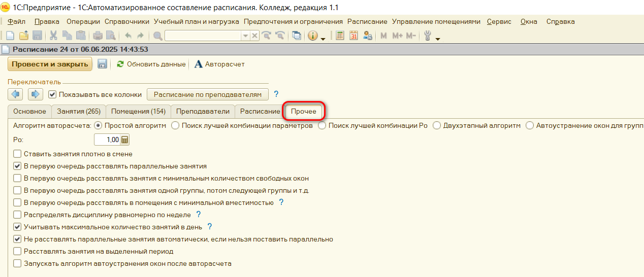Select 'Автоустранение окон для групп' radio
The image size is (644, 277).
point(530,125)
